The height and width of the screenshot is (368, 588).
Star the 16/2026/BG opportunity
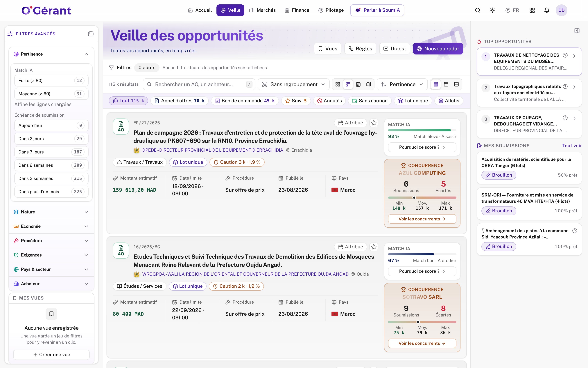tap(374, 247)
